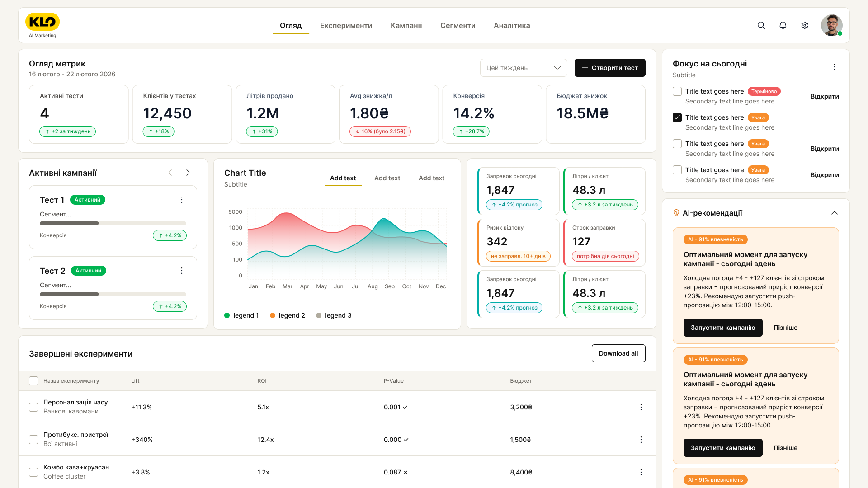Click the 0.001 p-value checkmark

click(x=405, y=407)
